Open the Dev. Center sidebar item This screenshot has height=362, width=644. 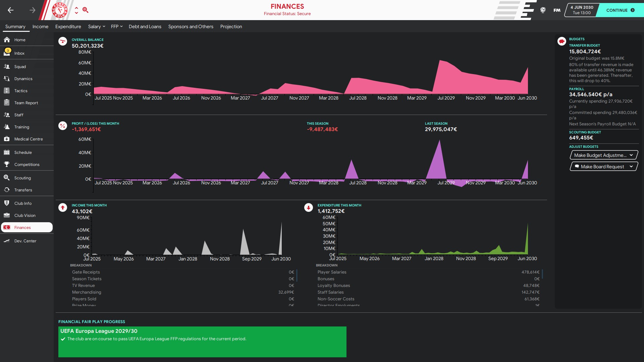(x=25, y=241)
